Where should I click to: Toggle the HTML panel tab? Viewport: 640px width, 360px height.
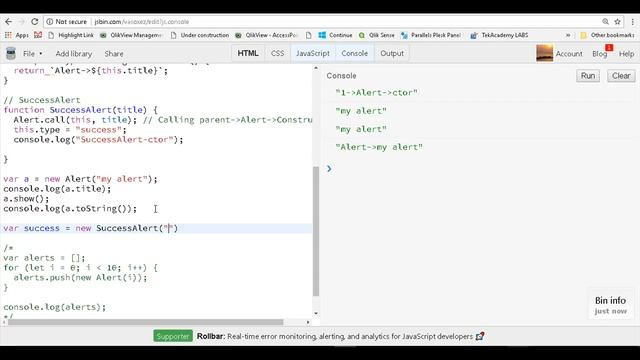tap(248, 53)
